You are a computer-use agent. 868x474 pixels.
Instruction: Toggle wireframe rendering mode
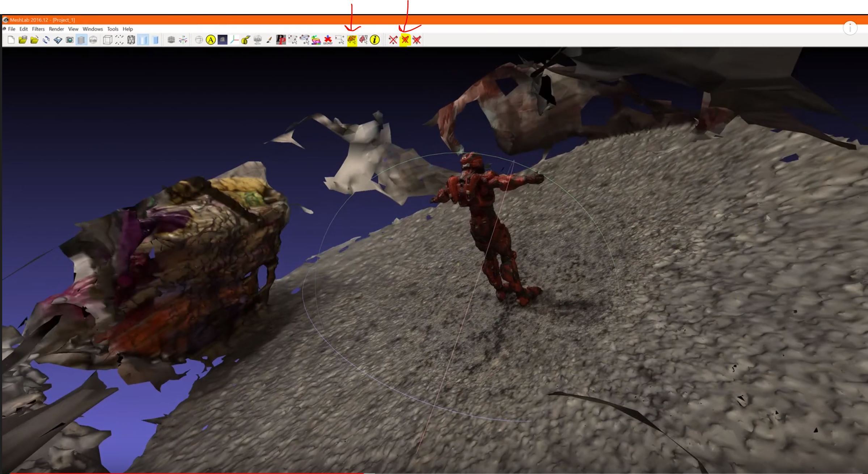131,40
